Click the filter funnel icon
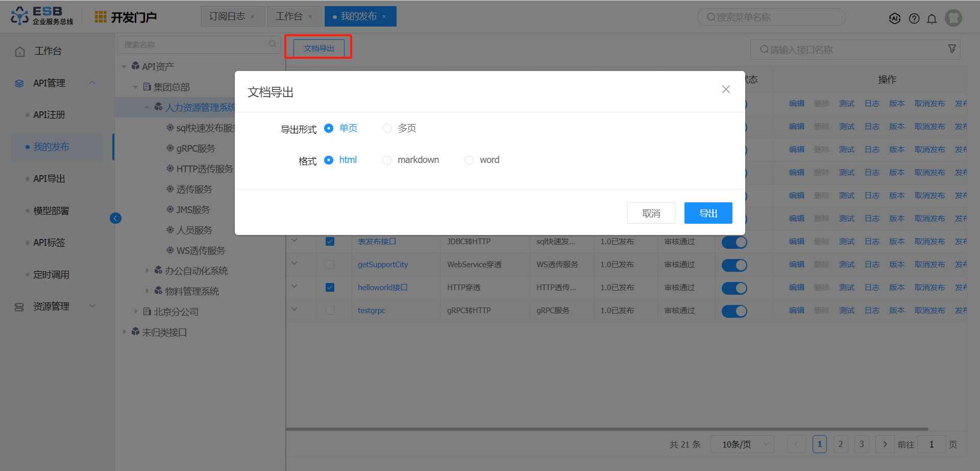 pyautogui.click(x=952, y=49)
